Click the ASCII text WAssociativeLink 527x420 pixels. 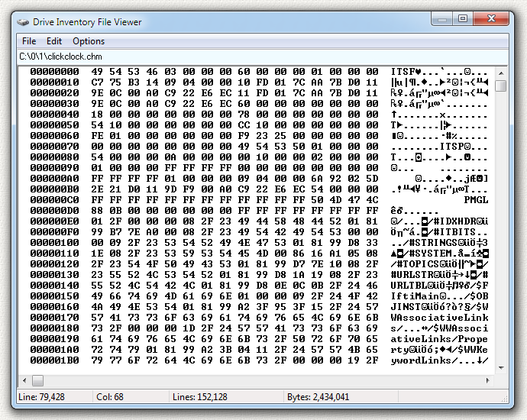(x=439, y=318)
